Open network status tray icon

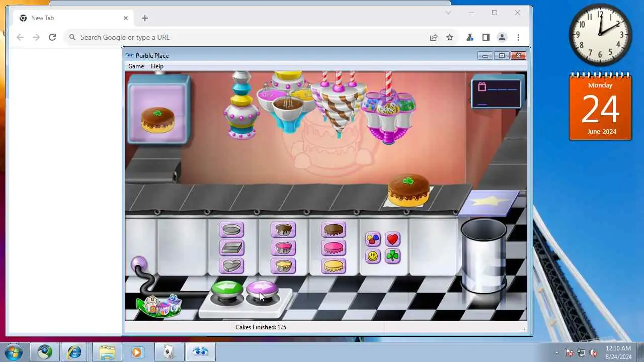(582, 352)
